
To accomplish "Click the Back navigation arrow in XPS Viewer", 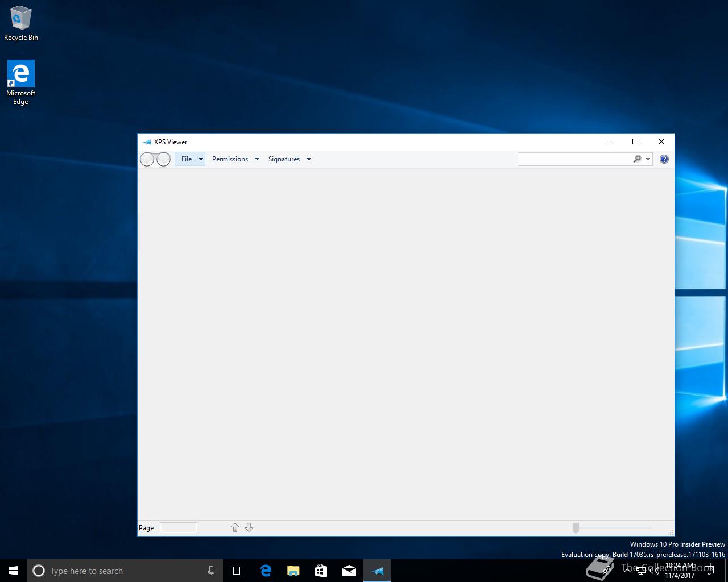I will [147, 160].
